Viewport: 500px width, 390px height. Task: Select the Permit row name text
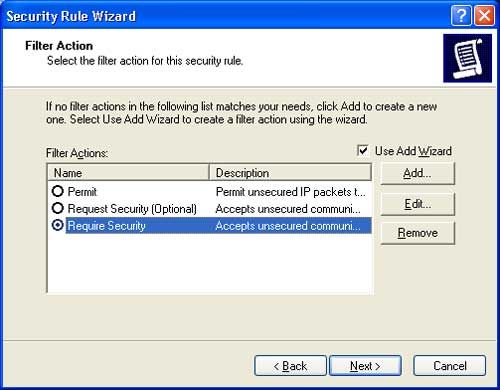pos(82,192)
